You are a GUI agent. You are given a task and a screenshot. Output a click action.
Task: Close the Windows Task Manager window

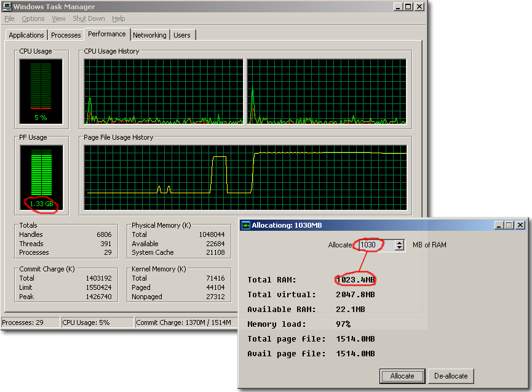(x=419, y=7)
